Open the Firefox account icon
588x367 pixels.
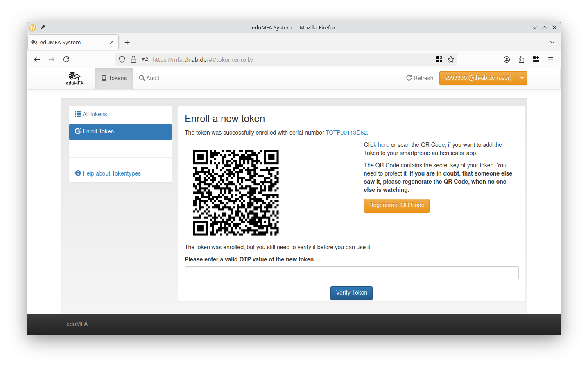click(507, 59)
